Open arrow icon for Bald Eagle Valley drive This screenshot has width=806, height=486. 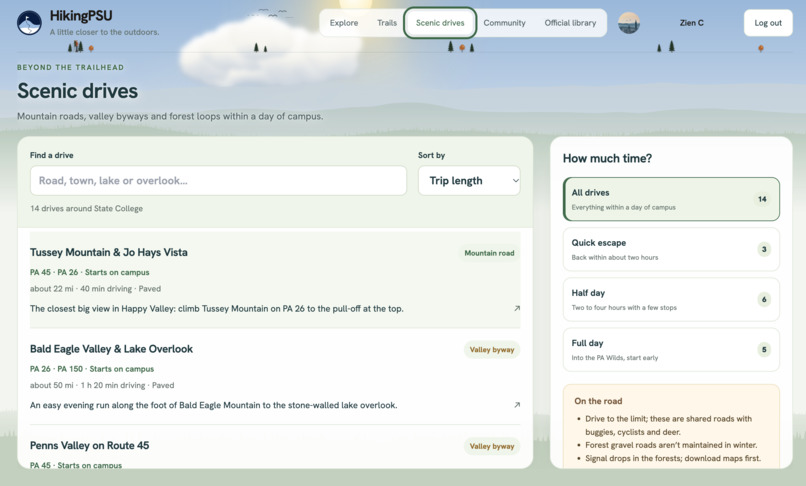517,405
